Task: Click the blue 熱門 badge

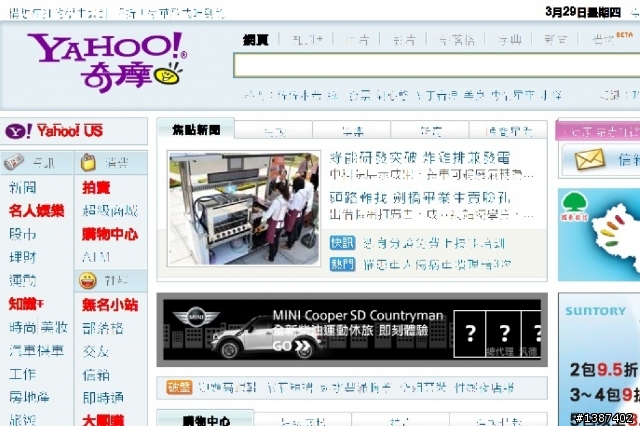Action: tap(342, 264)
